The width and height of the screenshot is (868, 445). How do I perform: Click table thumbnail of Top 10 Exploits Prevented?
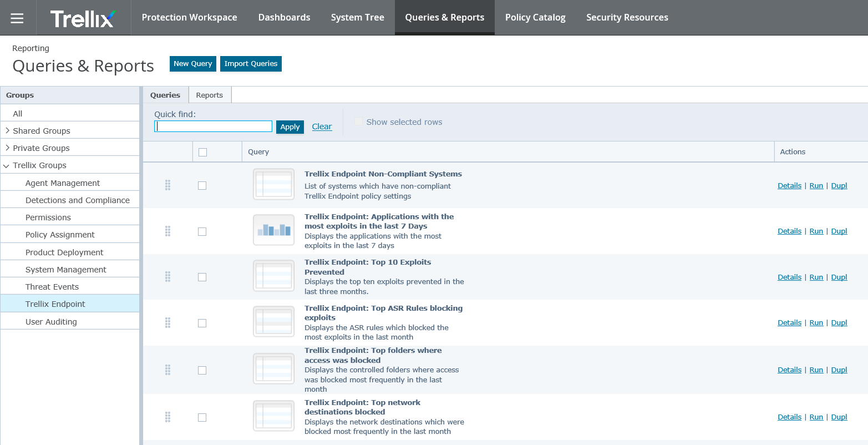coord(274,276)
